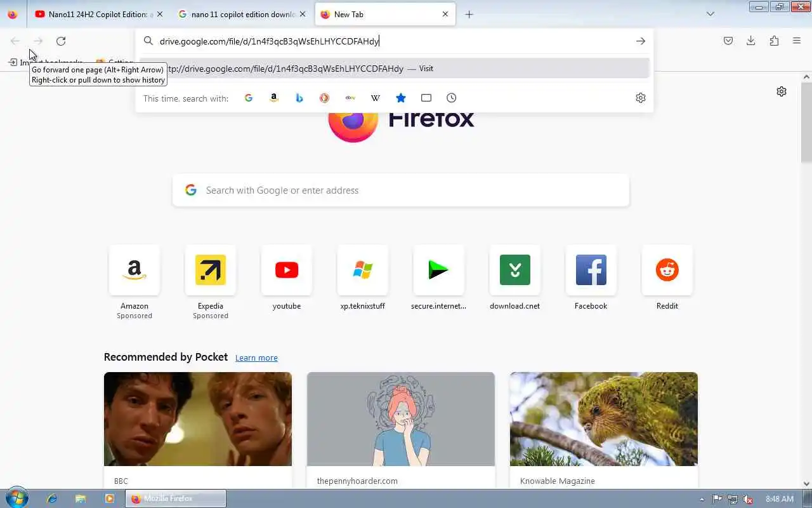
Task: Search this time with Wikipedia icon
Action: click(376, 98)
